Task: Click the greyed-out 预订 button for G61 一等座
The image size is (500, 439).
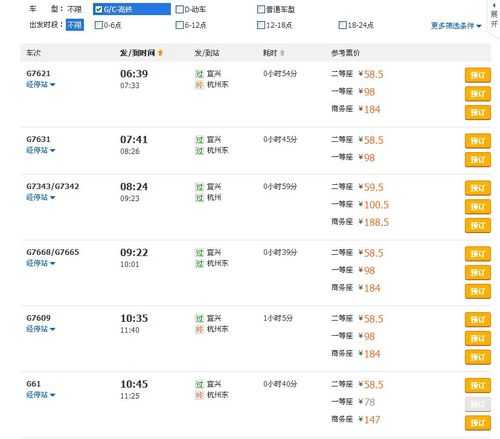Action: coord(478,405)
